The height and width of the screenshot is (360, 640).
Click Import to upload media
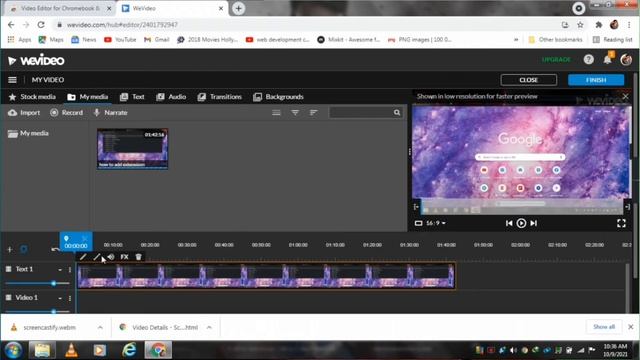[x=24, y=113]
